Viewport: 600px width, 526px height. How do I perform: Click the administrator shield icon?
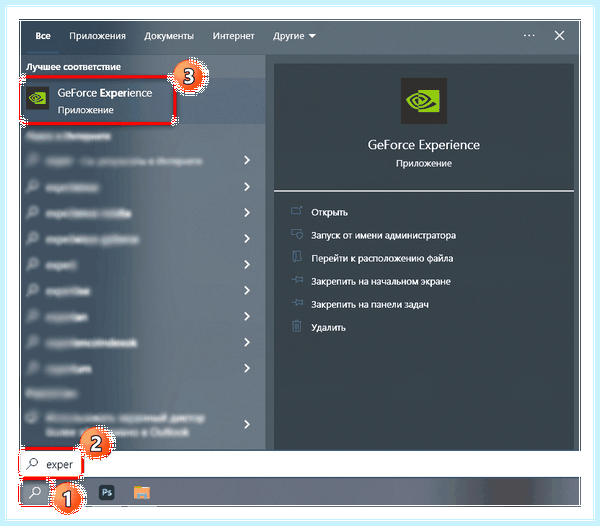[x=297, y=234]
